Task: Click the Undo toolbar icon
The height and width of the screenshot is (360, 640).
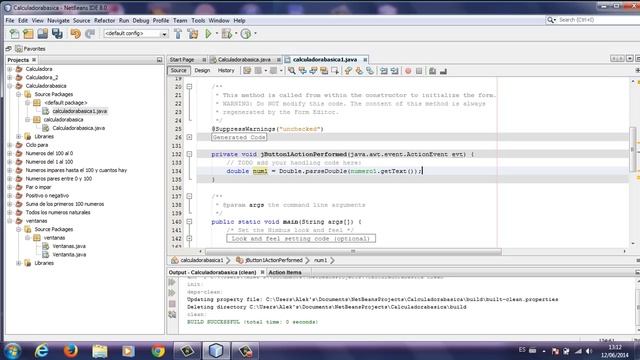Action: 76,34
